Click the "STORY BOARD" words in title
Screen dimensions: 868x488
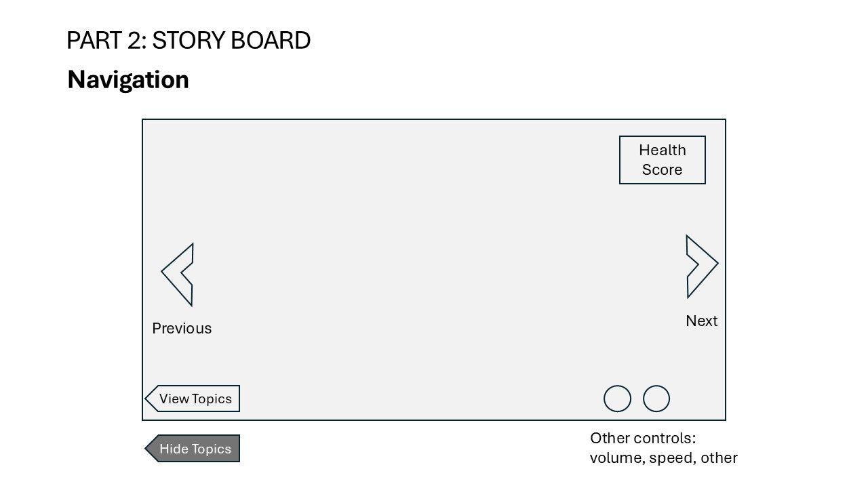point(231,41)
